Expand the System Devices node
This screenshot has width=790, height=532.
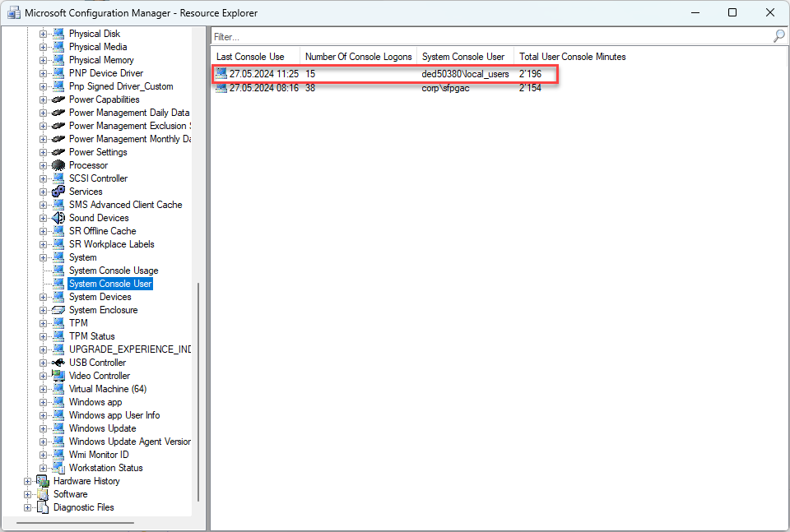click(x=43, y=297)
